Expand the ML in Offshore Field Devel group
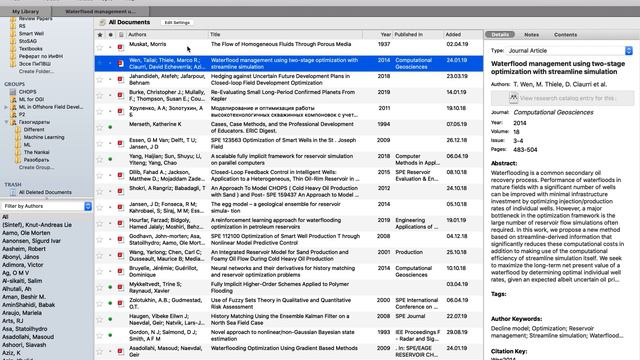This screenshot has width=640, height=360. 6,107
